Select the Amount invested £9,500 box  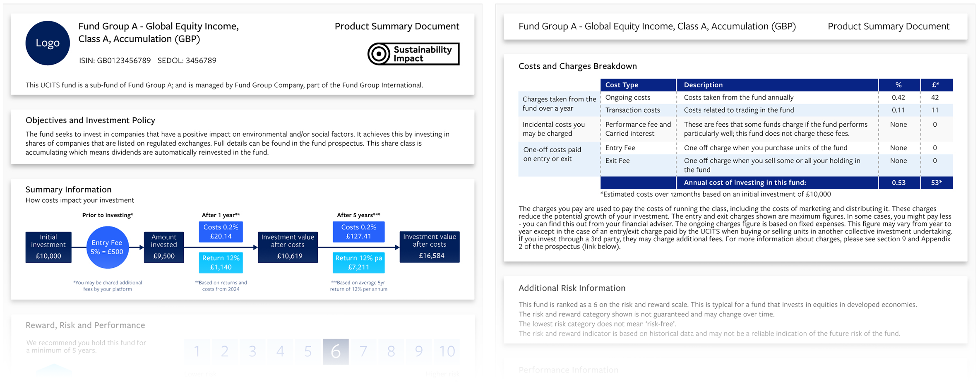point(164,247)
